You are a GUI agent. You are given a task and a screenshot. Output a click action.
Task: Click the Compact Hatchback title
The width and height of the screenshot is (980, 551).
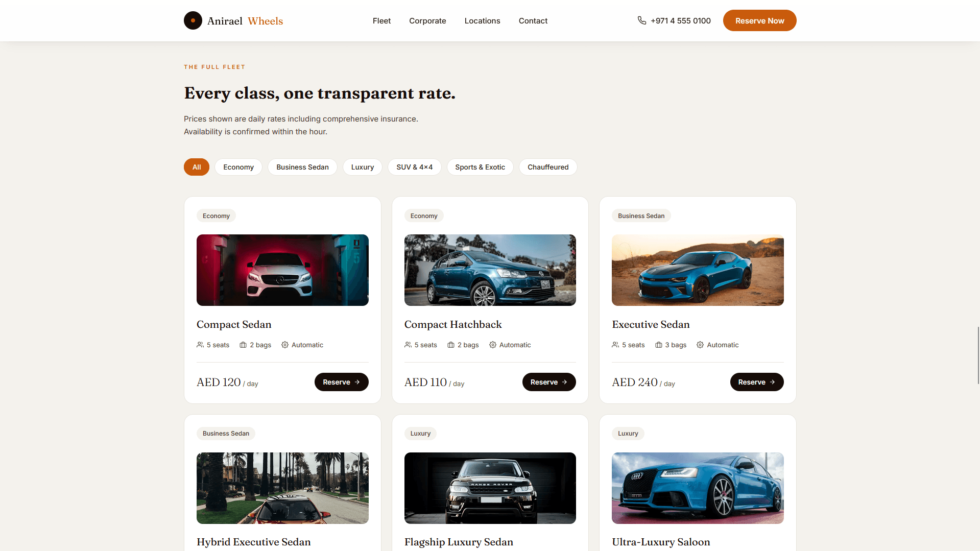(x=453, y=324)
